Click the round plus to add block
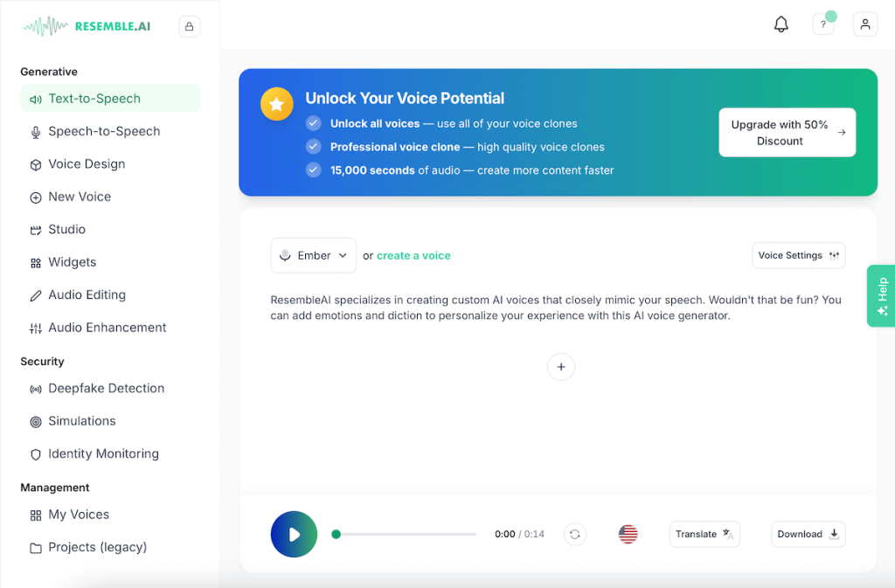Viewport: 895px width, 588px height. tap(561, 367)
